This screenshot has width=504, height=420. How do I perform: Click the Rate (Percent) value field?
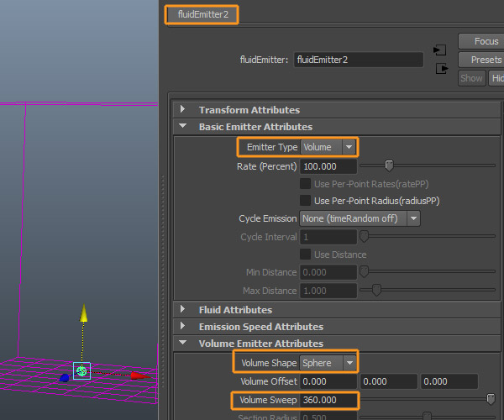coord(328,166)
